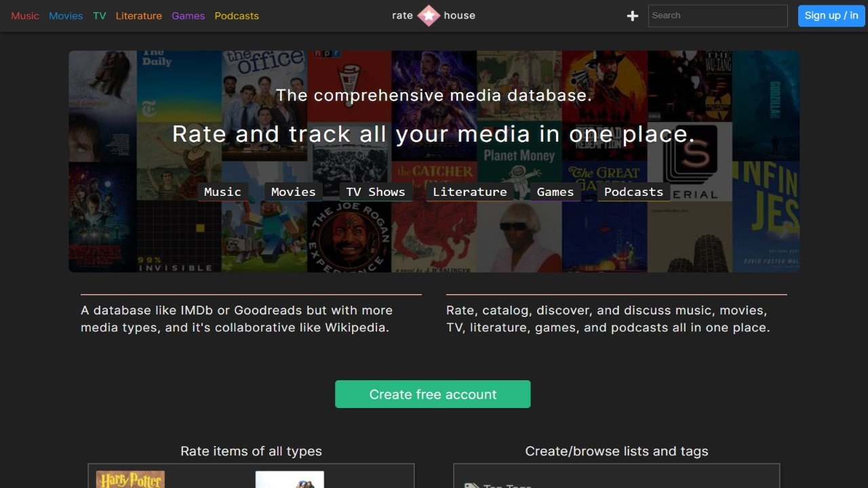Click The Joe Rogan Experience cover

349,237
